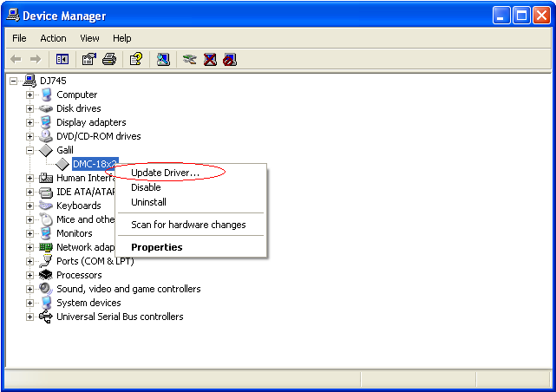Choose Update Driver... from context menu
This screenshot has height=392, width=556.
pyautogui.click(x=191, y=173)
